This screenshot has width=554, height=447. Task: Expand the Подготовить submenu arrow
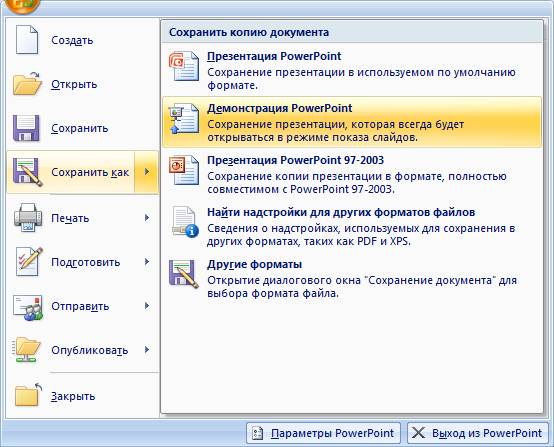pos(147,262)
